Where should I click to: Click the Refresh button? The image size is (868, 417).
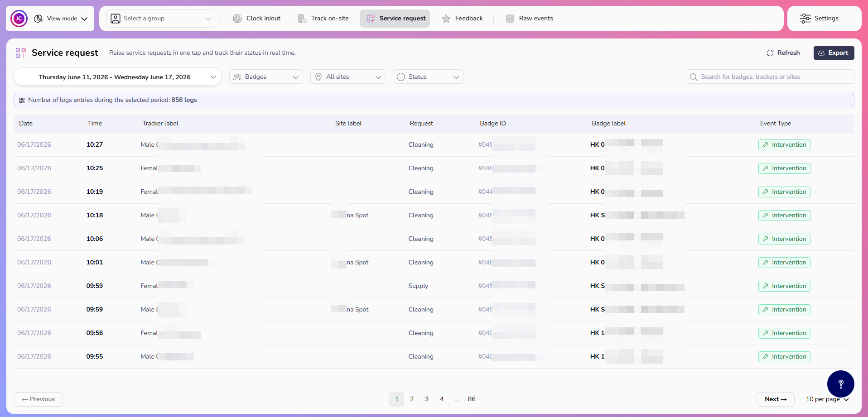pyautogui.click(x=783, y=53)
